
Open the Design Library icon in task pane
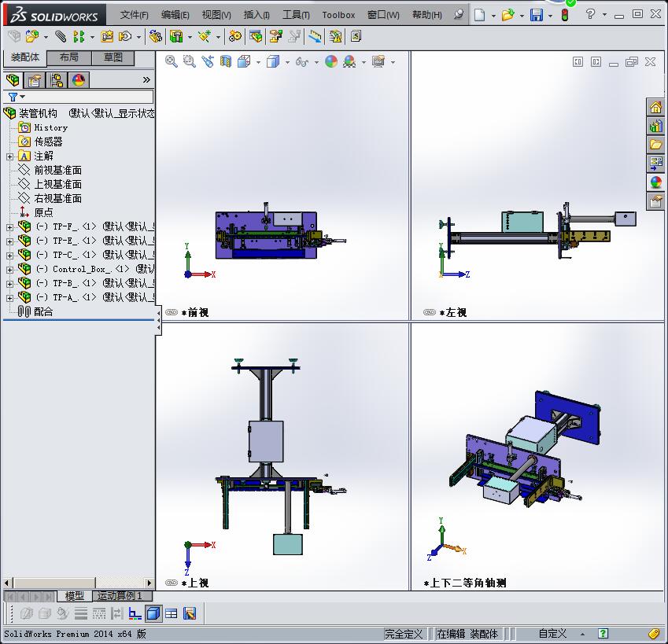coord(655,126)
